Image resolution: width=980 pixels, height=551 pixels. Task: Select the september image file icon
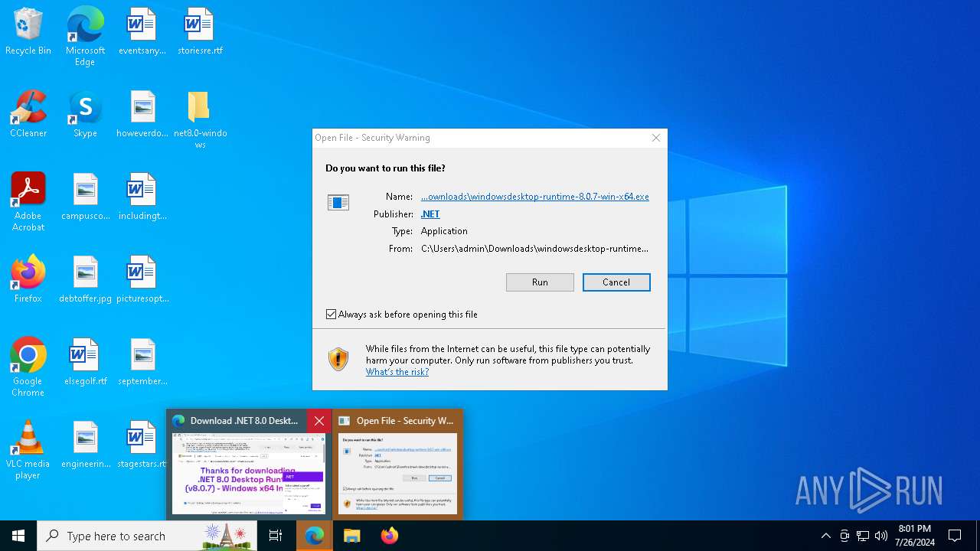pos(142,363)
